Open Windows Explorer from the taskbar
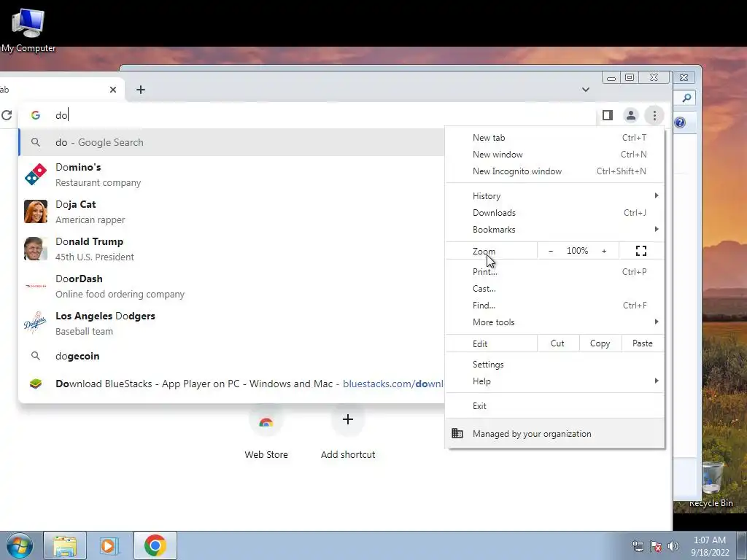Image resolution: width=747 pixels, height=560 pixels. click(65, 545)
